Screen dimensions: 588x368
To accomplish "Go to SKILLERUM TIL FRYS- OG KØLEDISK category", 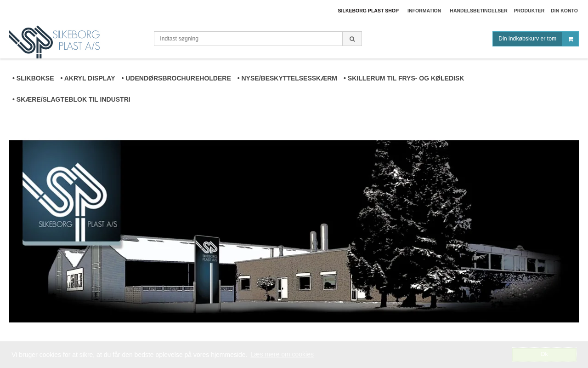I will click(404, 78).
